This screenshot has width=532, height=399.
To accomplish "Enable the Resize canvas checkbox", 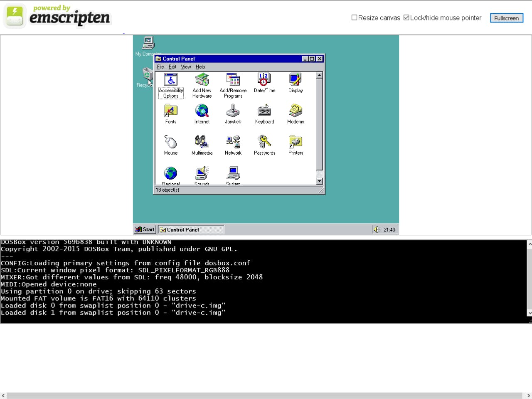I will pos(355,17).
